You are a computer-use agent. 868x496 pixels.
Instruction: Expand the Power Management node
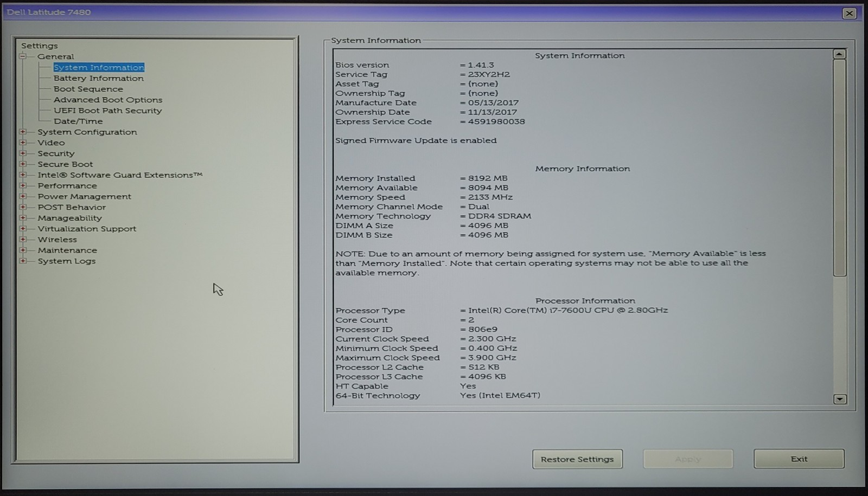(23, 196)
